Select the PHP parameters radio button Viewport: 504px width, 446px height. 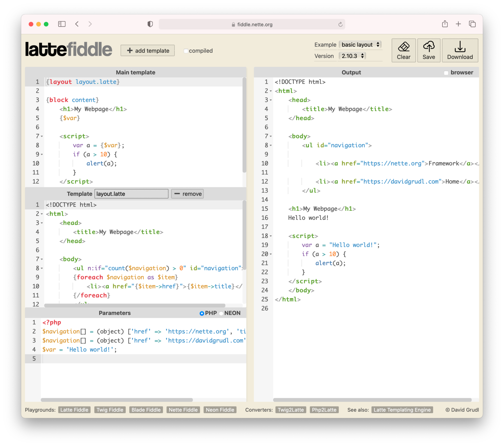[x=202, y=313]
